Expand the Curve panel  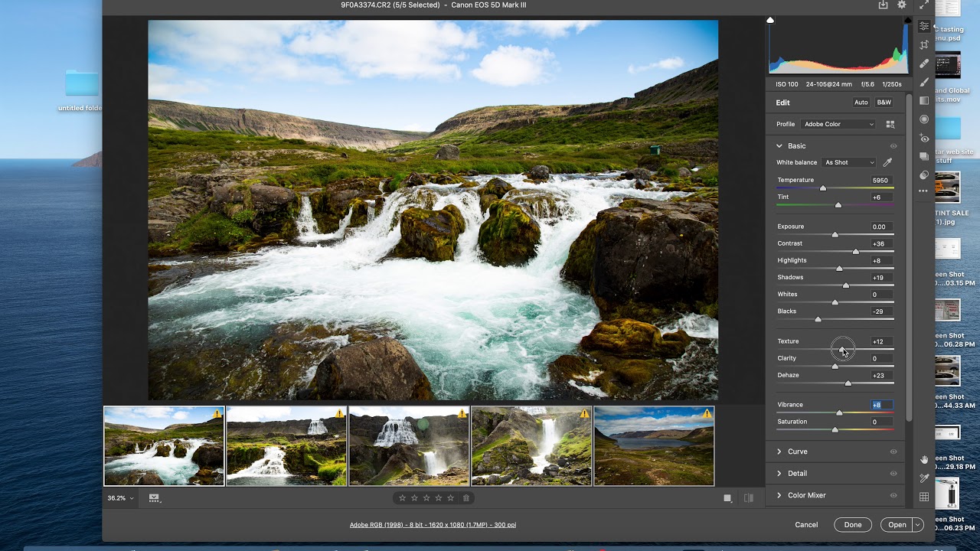779,452
